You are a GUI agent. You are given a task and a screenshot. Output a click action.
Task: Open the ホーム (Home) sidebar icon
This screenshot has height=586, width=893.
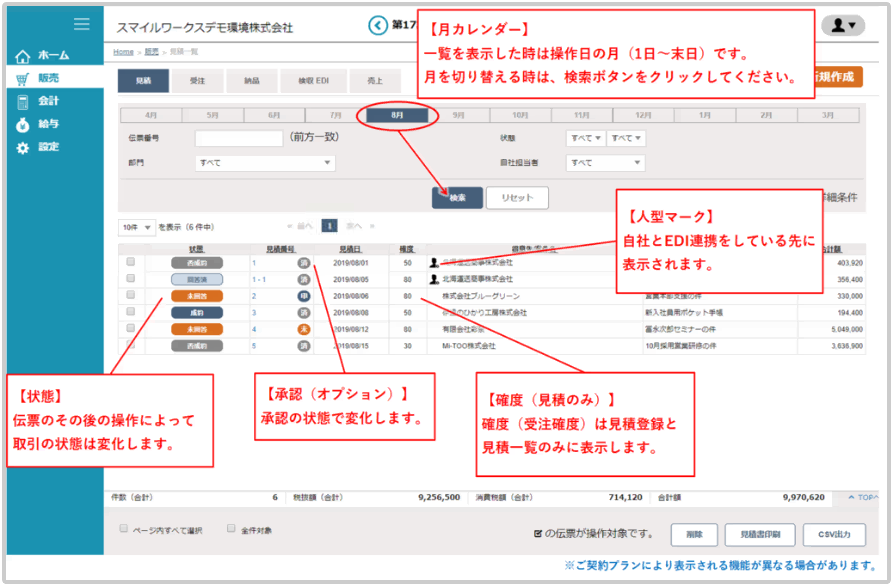[x=23, y=56]
